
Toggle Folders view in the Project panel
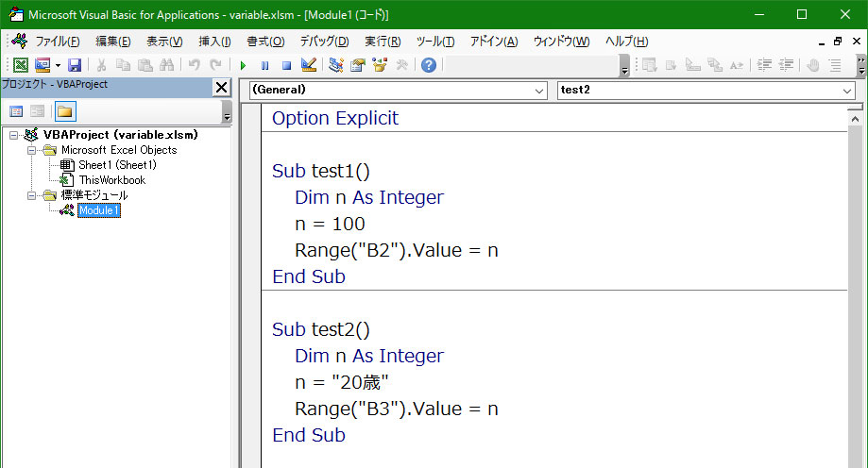point(65,111)
